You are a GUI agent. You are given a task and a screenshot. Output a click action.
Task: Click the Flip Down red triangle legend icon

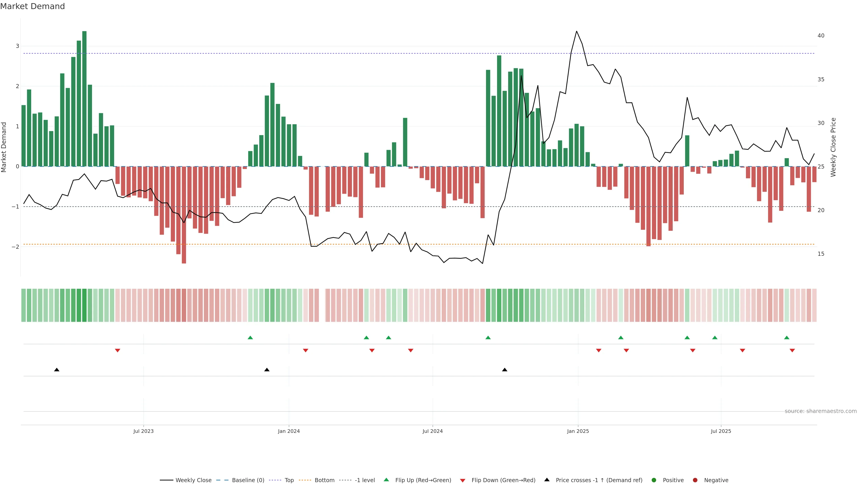tap(463, 480)
